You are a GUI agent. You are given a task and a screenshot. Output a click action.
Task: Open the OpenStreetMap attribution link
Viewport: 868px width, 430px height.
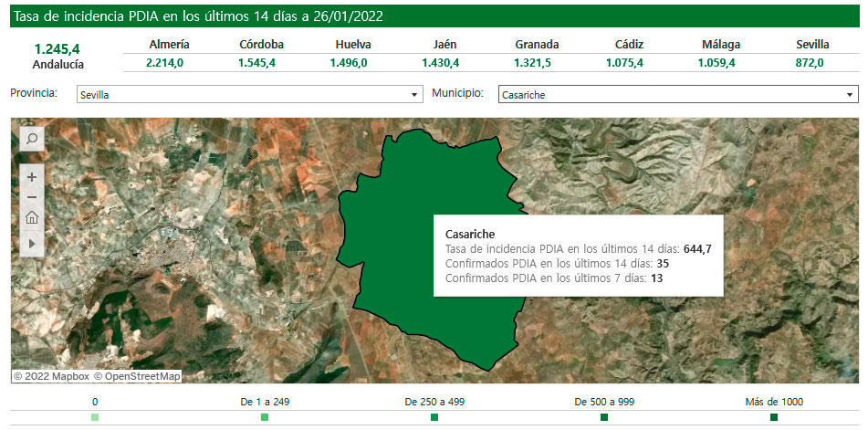pos(137,376)
